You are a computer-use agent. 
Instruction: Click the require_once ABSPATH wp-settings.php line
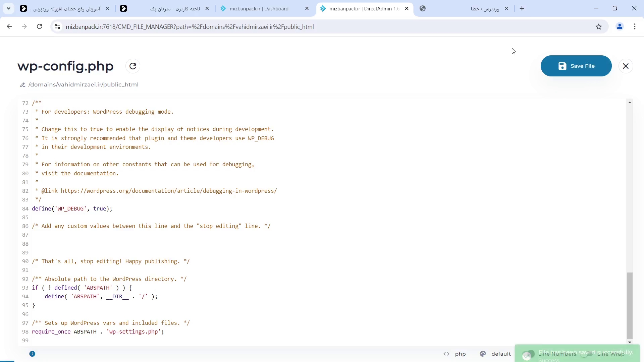click(98, 332)
